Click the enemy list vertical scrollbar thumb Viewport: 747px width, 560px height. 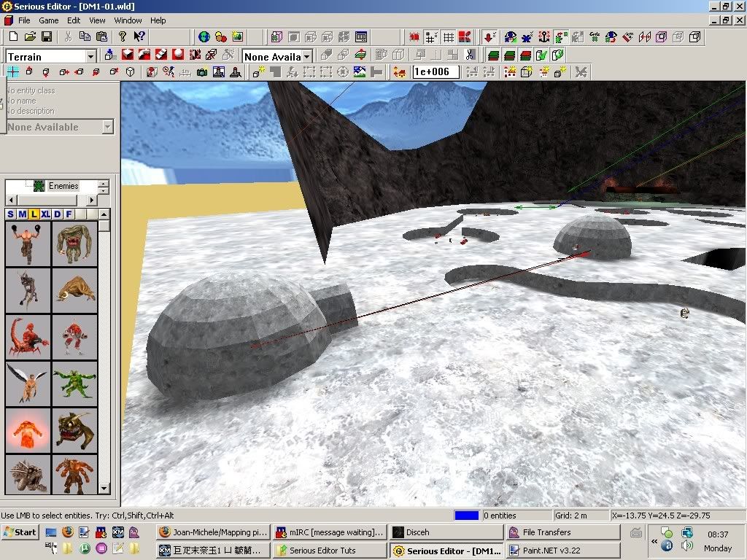[x=104, y=226]
